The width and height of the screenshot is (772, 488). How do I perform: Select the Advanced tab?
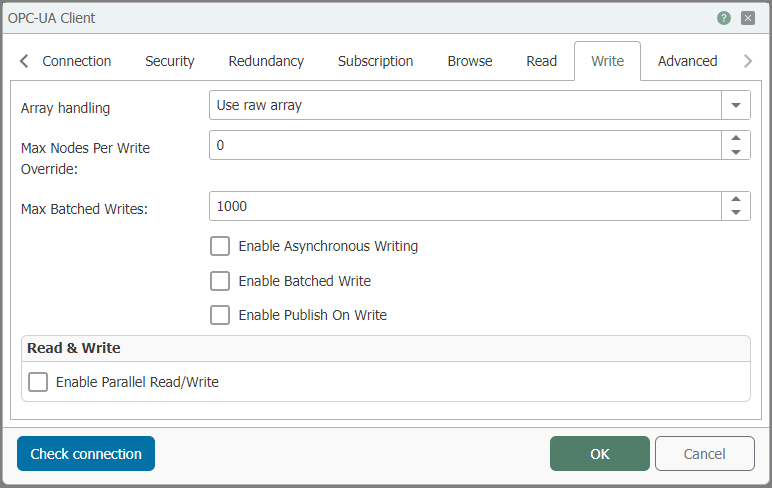pos(687,61)
